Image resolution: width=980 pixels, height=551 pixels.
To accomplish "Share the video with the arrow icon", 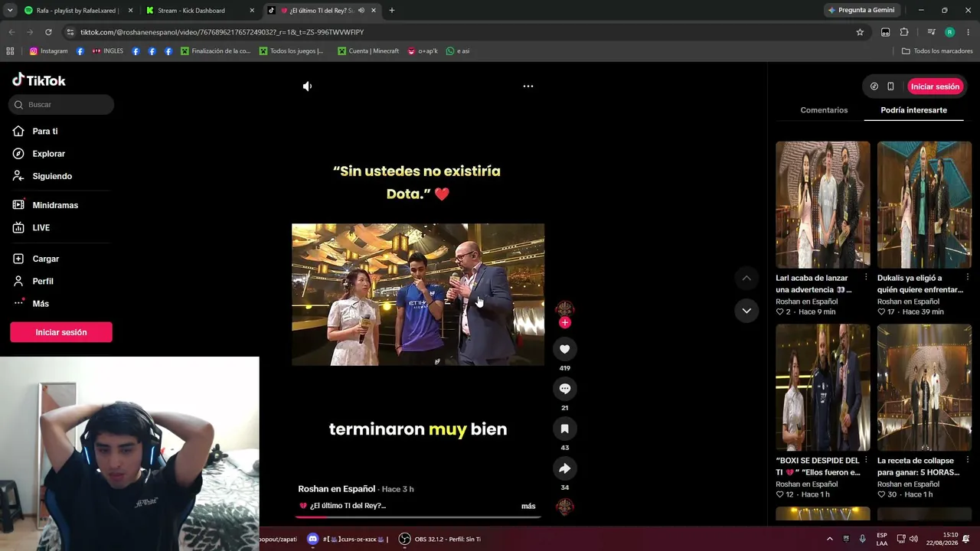I will click(x=564, y=468).
